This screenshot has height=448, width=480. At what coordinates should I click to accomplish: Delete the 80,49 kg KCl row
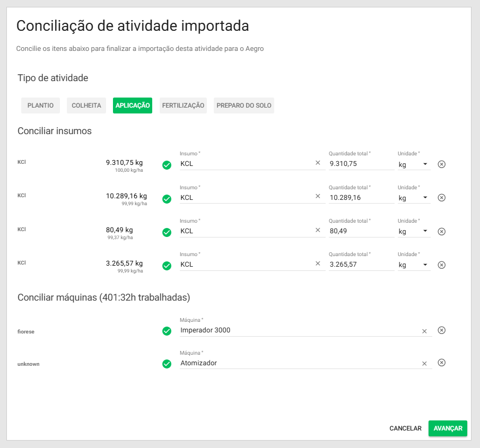coord(441,232)
